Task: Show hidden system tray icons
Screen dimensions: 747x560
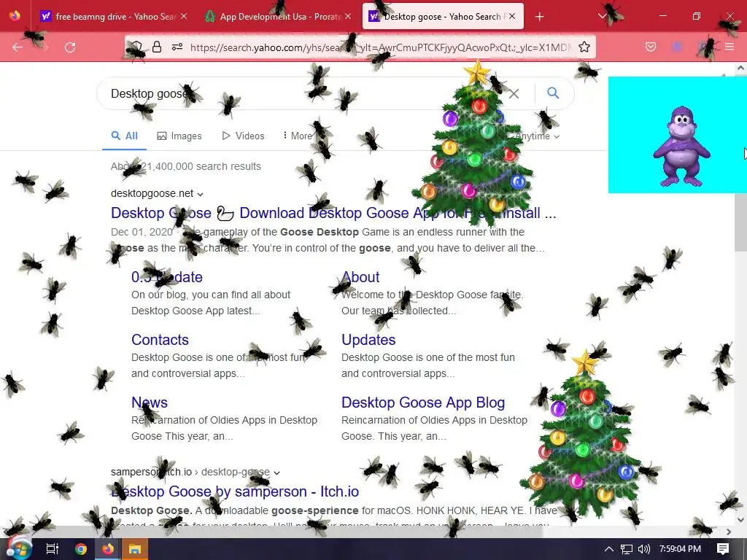Action: pos(608,549)
